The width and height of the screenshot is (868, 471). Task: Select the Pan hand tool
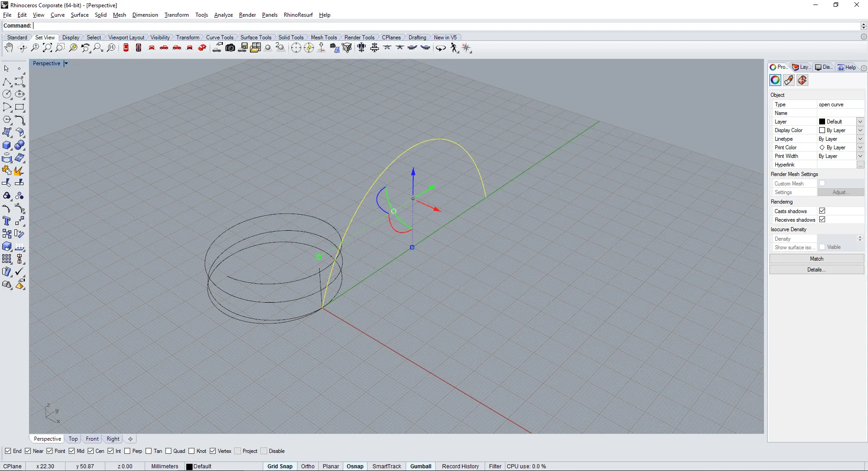(x=8, y=48)
